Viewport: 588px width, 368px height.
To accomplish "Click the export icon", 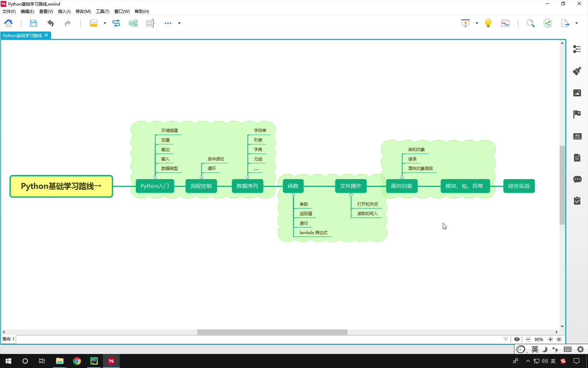I will pyautogui.click(x=565, y=23).
